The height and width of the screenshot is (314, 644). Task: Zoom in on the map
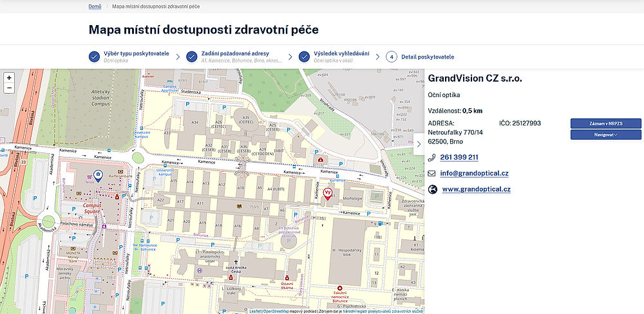click(9, 77)
